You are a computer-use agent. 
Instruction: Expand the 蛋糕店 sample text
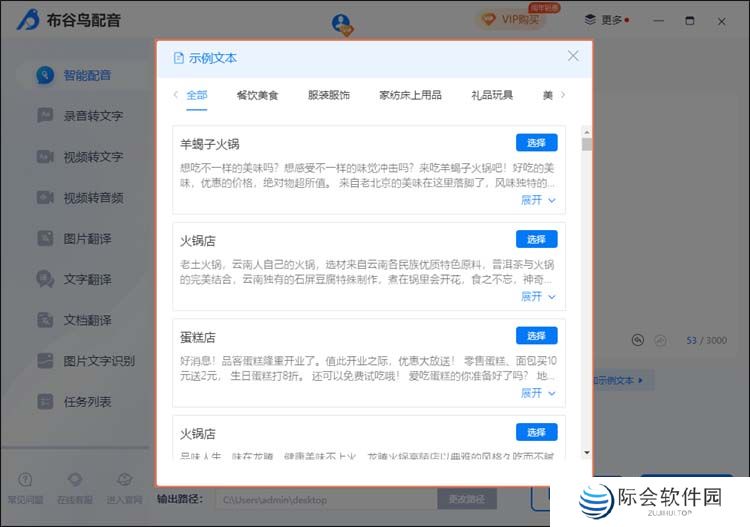[537, 393]
